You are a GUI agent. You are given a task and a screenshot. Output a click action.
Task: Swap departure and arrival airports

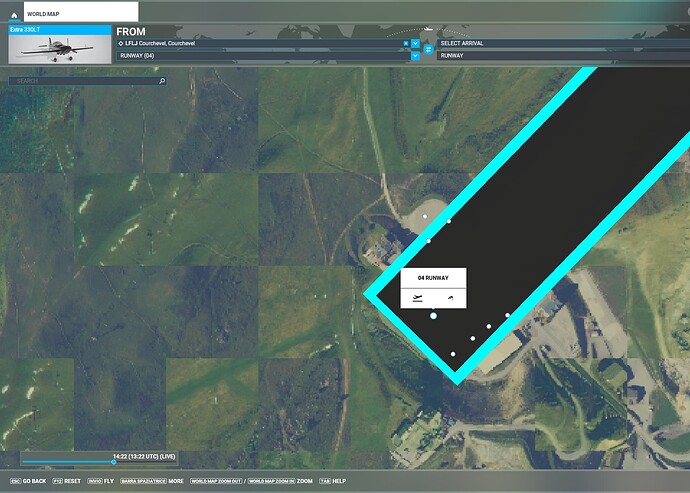click(x=428, y=49)
